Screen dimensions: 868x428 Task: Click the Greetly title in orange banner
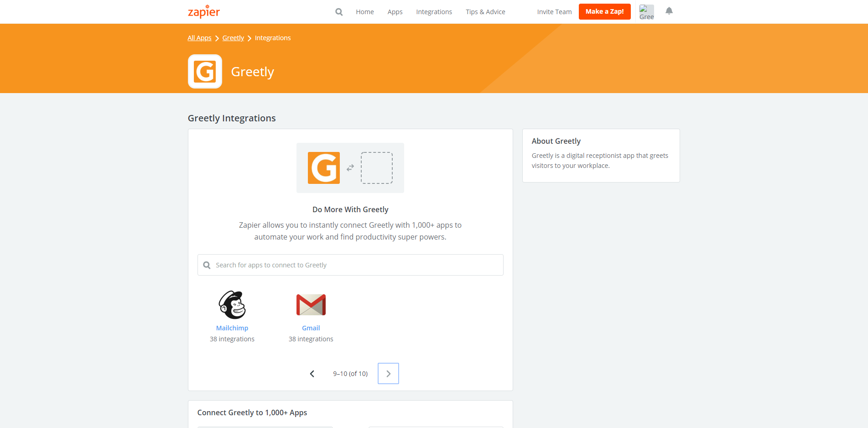point(253,72)
